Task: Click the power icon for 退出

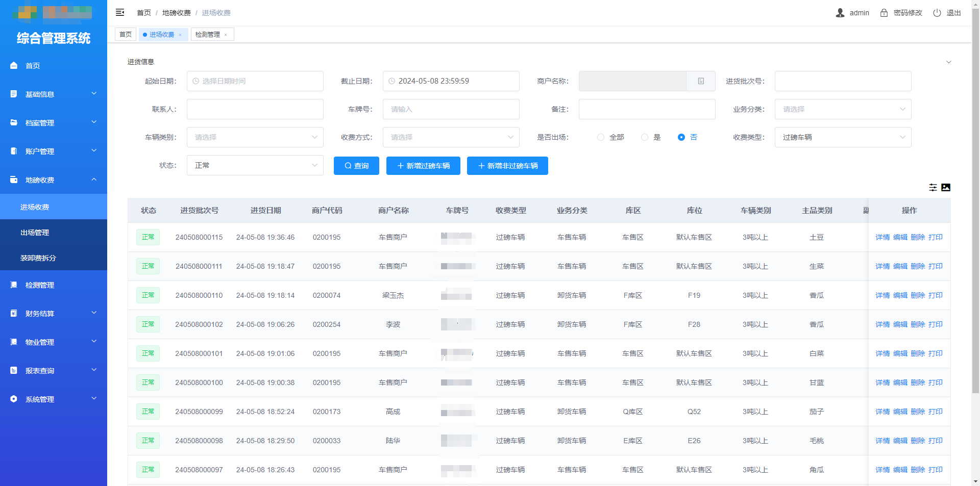Action: coord(937,13)
